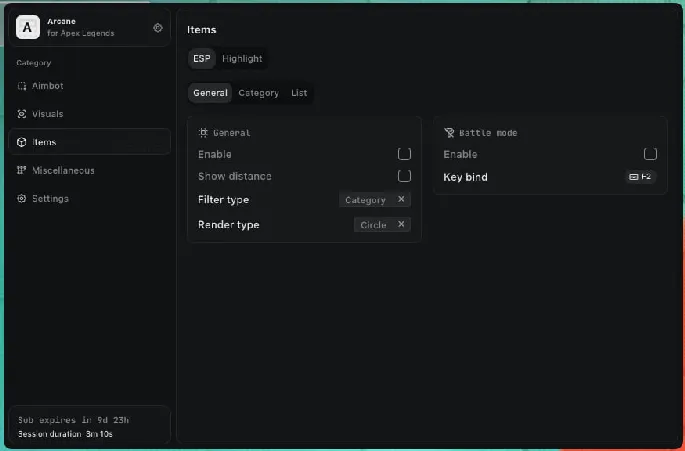
Task: Toggle the Enable checkbox for Battle mode
Action: pos(650,154)
